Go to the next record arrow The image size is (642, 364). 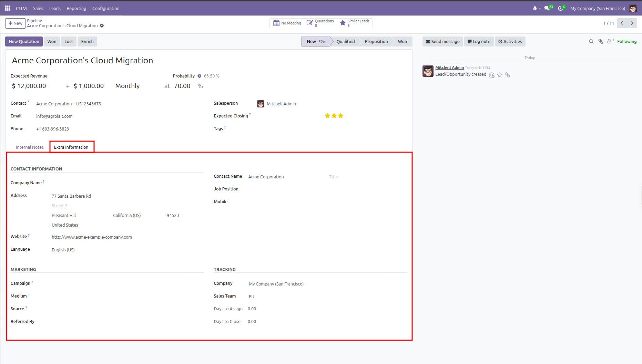632,23
